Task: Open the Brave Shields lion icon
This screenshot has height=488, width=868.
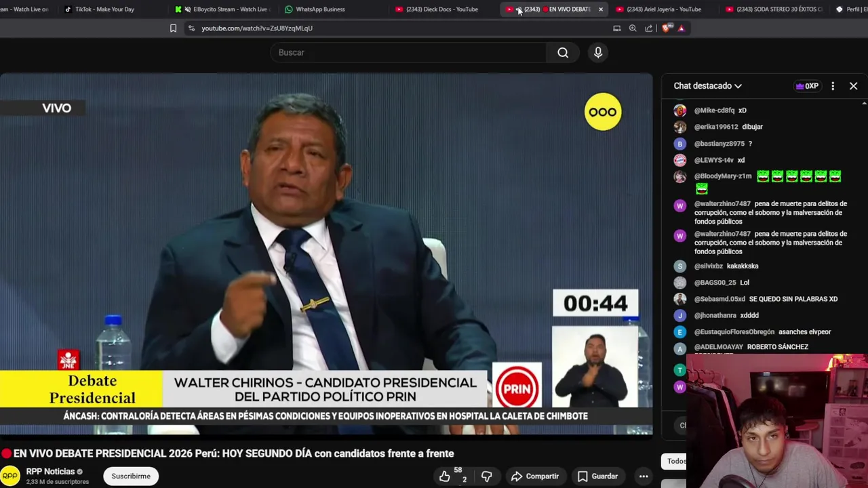Action: [666, 28]
